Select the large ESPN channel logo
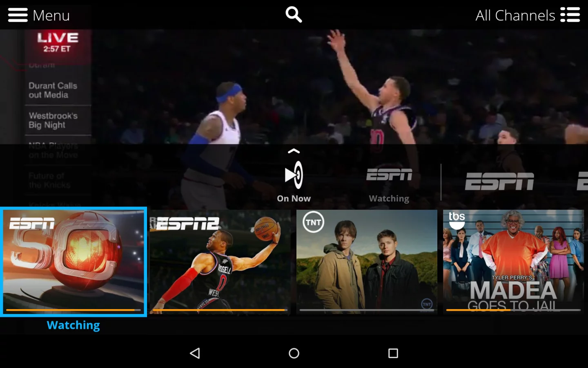The height and width of the screenshot is (368, 588). coord(499,182)
